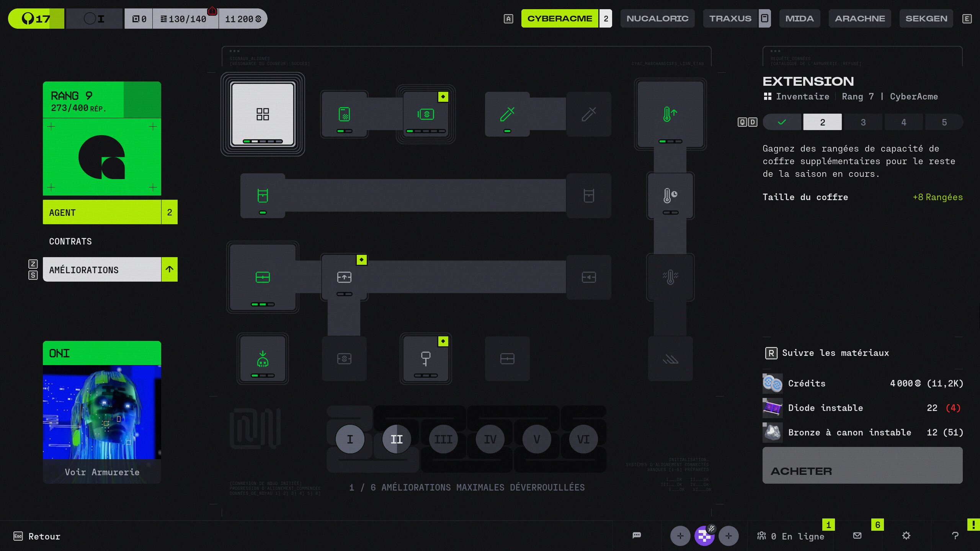Viewport: 980px width, 551px height.
Task: Select tier II upgrade circle
Action: click(x=397, y=439)
